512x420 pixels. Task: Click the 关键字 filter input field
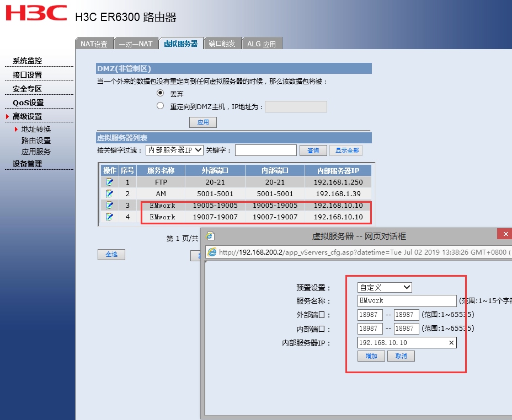(266, 150)
